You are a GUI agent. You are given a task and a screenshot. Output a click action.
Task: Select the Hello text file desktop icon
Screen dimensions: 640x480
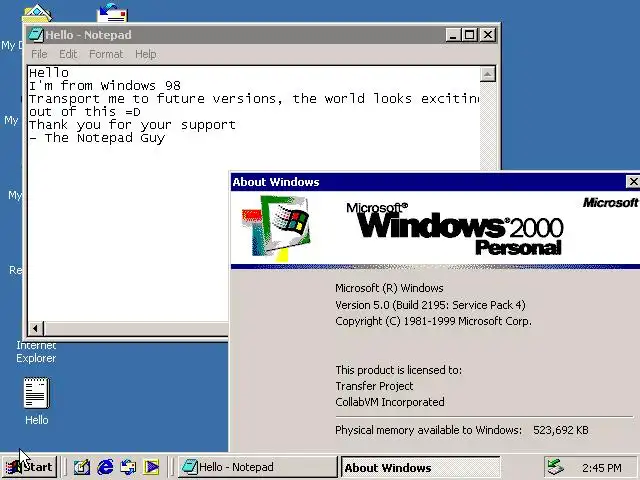click(x=36, y=401)
